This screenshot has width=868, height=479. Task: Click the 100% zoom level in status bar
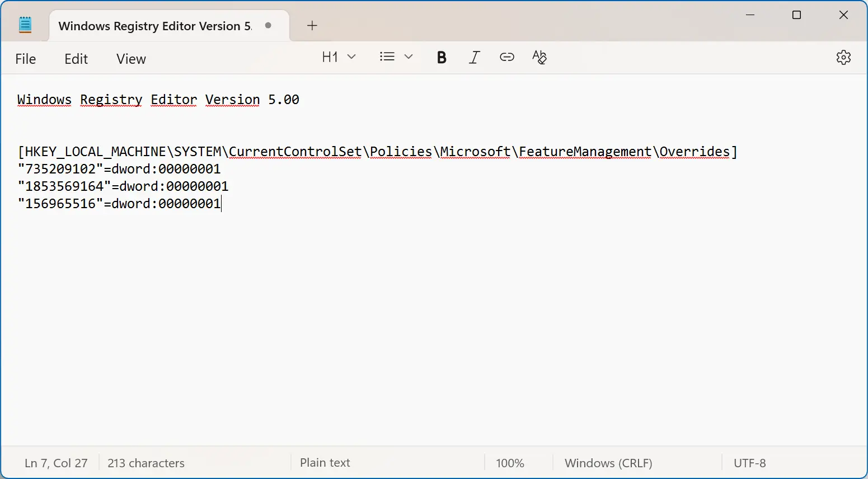click(x=510, y=463)
